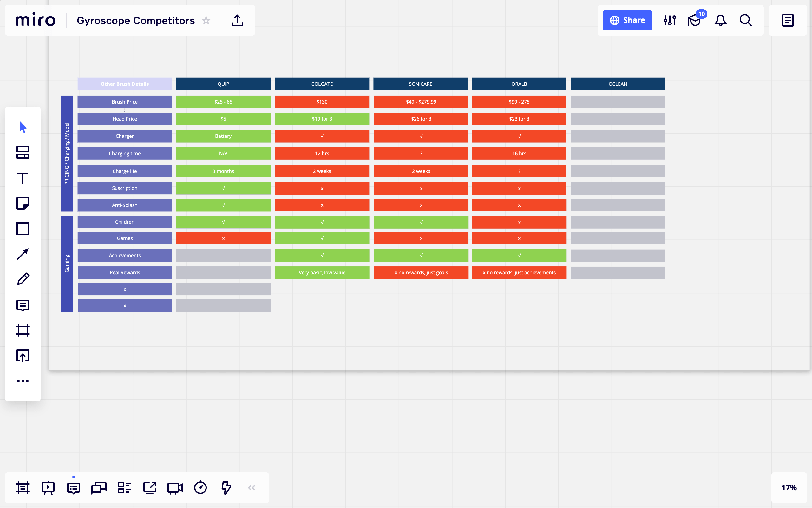Select the $130 Colgate price cell
This screenshot has height=508, width=812.
322,102
